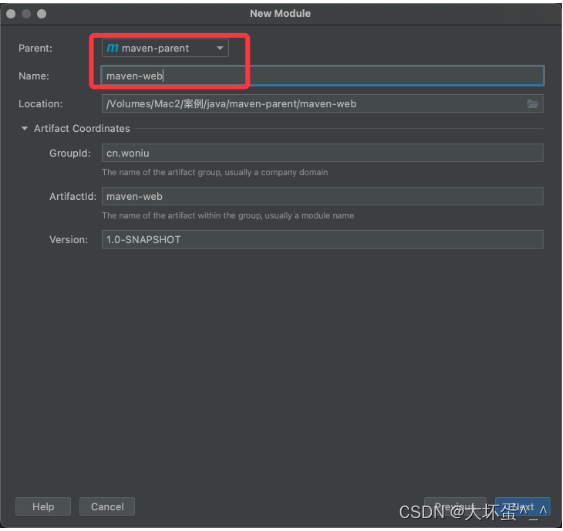The width and height of the screenshot is (563, 531).
Task: Click the New Module title bar
Action: point(280,14)
